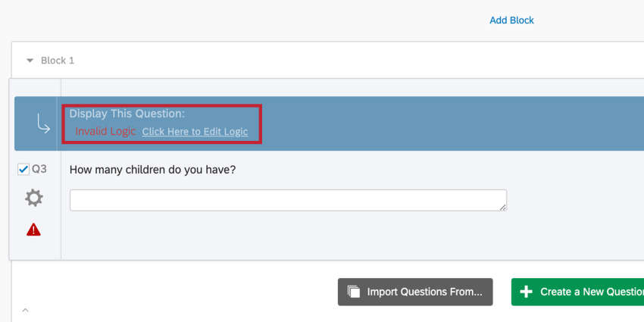Open the Q3 gear settings icon
Viewport: 644px width, 322px height.
(34, 199)
